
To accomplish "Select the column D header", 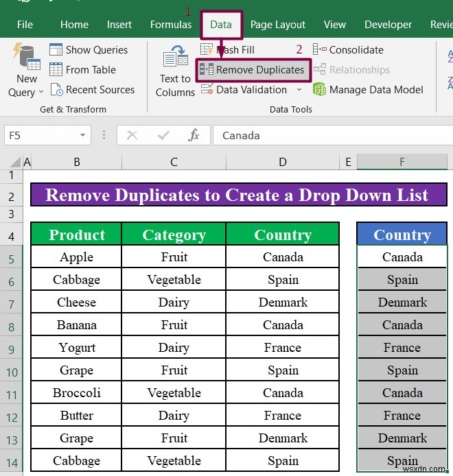I will [x=283, y=162].
